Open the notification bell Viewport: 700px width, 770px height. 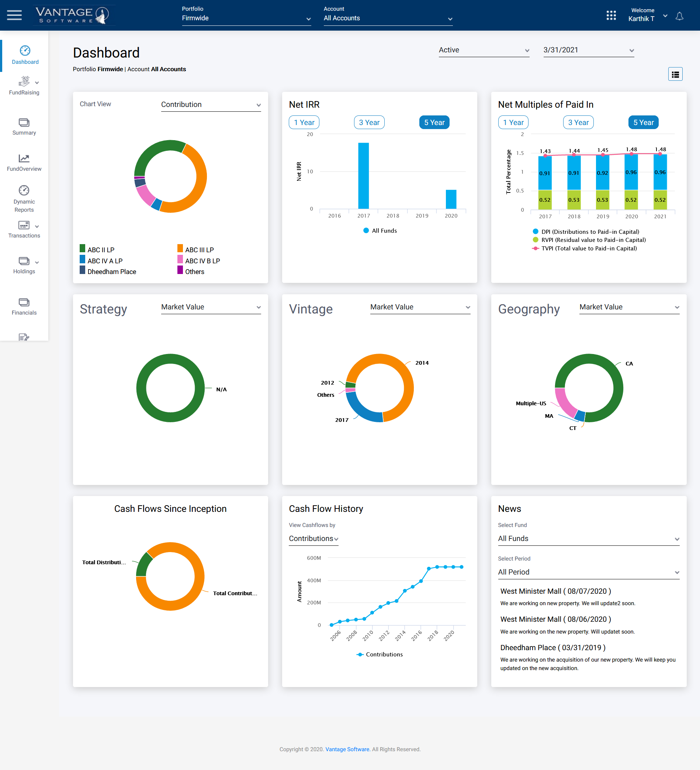[x=680, y=16]
